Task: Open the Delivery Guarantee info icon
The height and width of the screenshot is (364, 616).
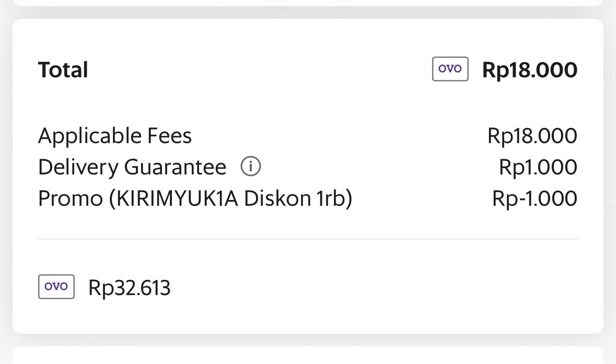Action: 251,167
